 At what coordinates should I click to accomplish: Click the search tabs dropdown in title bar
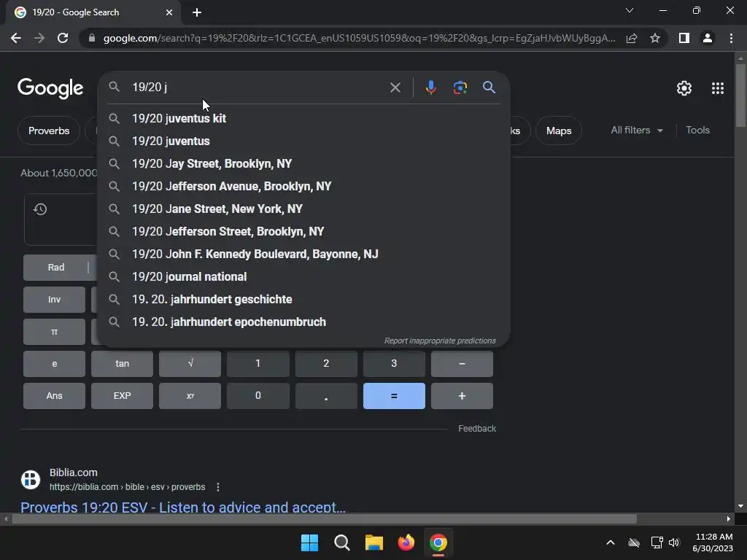coord(630,10)
